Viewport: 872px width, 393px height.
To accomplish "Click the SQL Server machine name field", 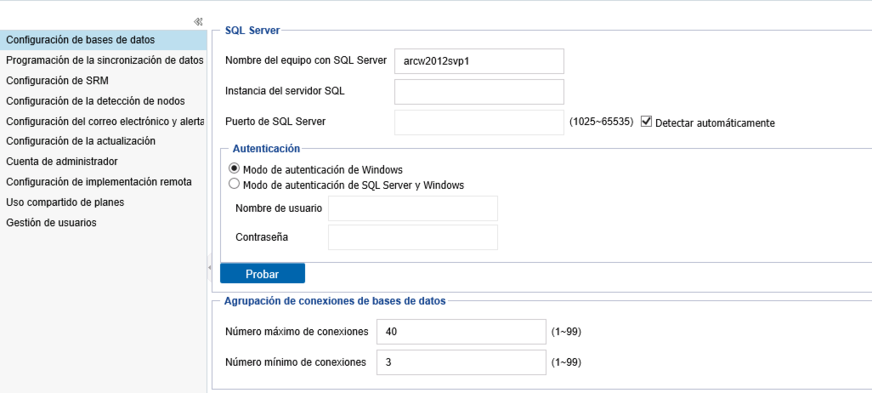I will [x=479, y=61].
